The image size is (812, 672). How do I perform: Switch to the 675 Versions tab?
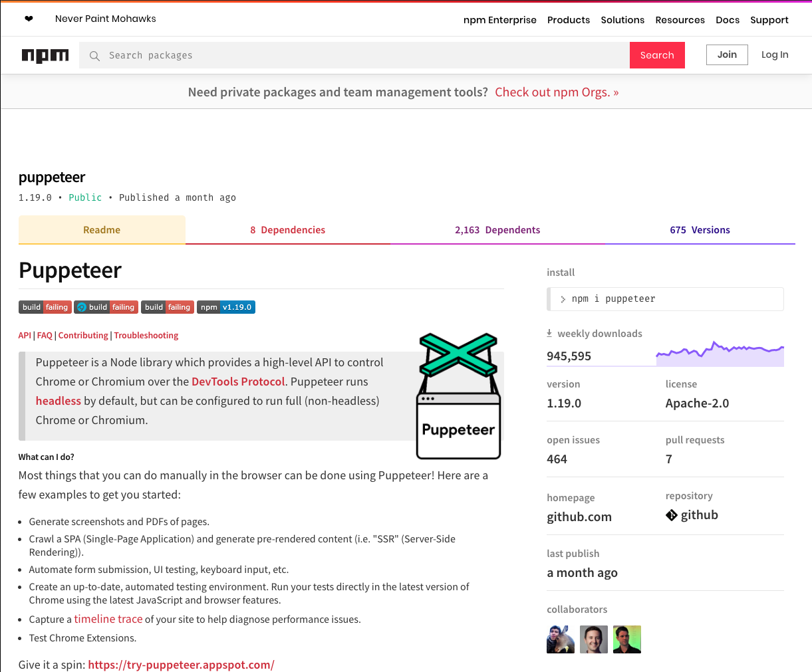click(700, 230)
